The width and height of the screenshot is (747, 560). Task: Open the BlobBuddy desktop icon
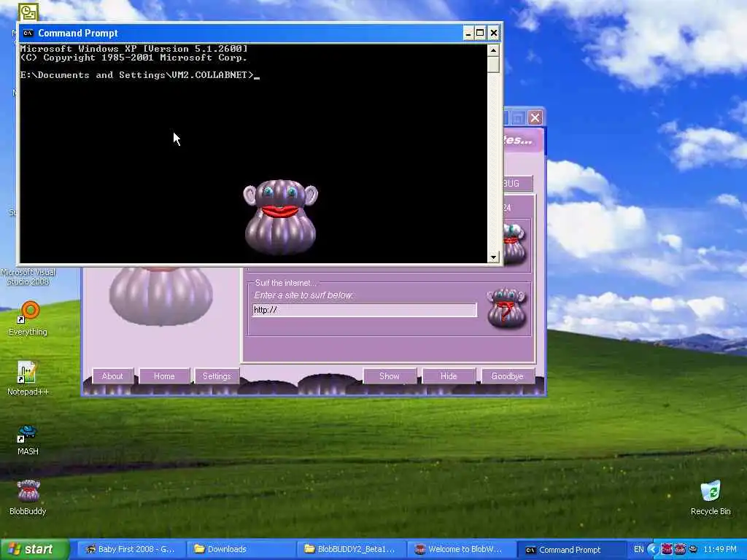tap(28, 497)
